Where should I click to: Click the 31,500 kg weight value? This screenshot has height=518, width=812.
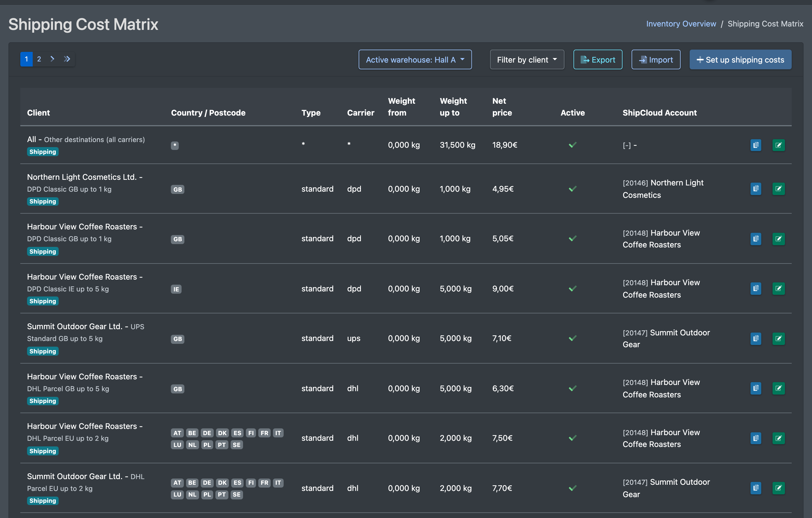point(457,145)
